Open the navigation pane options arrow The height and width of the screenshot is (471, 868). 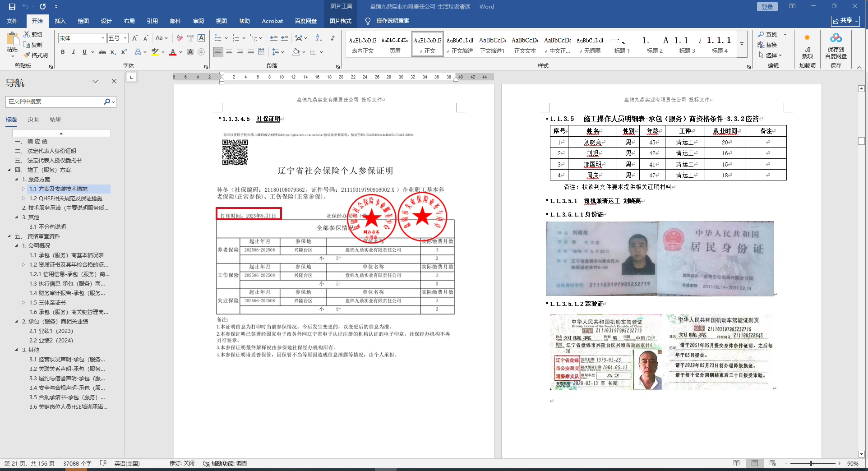(x=95, y=82)
